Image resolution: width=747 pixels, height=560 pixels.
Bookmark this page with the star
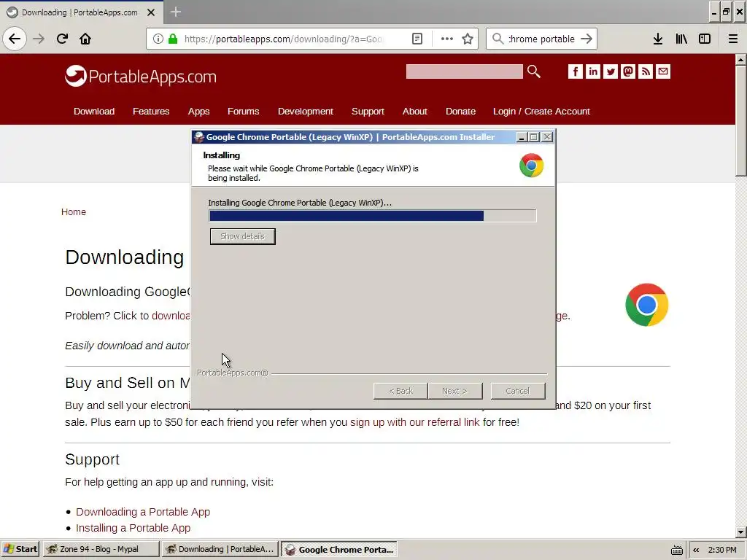point(468,39)
